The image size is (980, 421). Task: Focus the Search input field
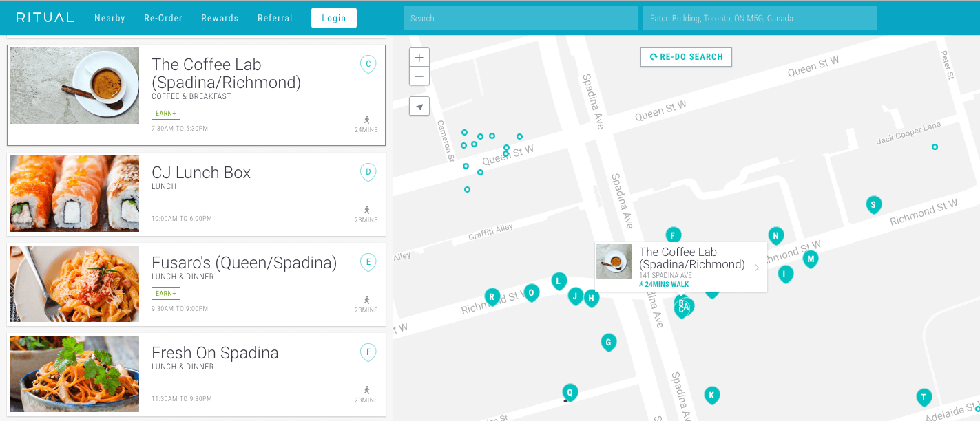point(521,18)
